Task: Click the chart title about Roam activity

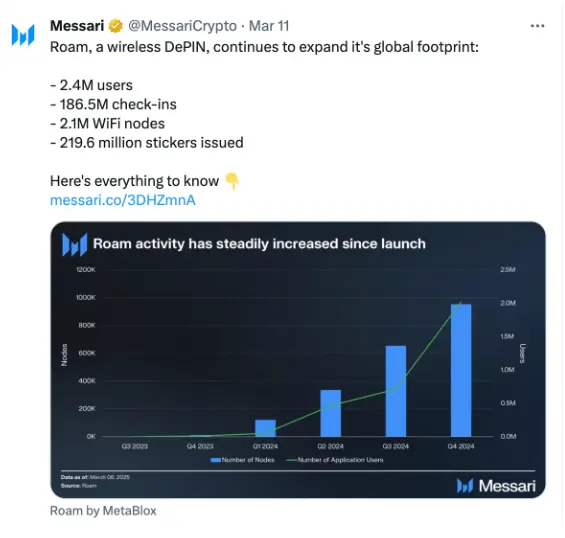Action: pyautogui.click(x=259, y=244)
